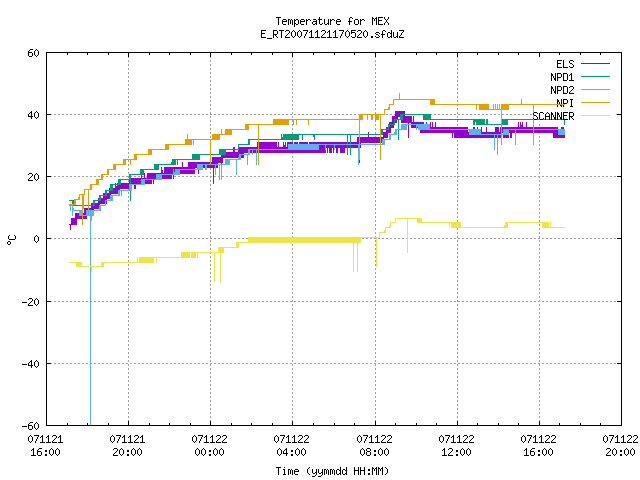640x480 pixels.
Task: Click the yellow SCANNER legend line sample
Action: tap(596, 116)
